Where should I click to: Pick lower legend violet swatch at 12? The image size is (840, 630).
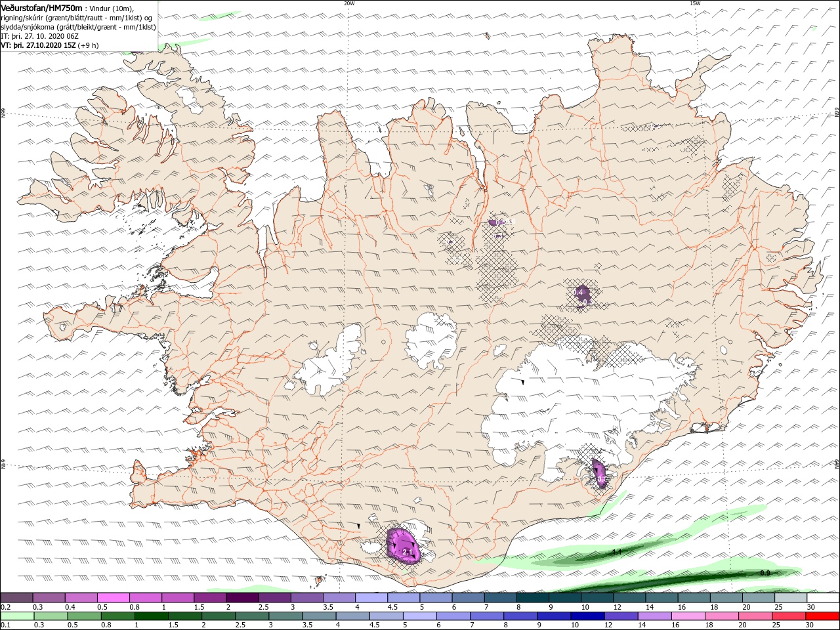(x=621, y=616)
